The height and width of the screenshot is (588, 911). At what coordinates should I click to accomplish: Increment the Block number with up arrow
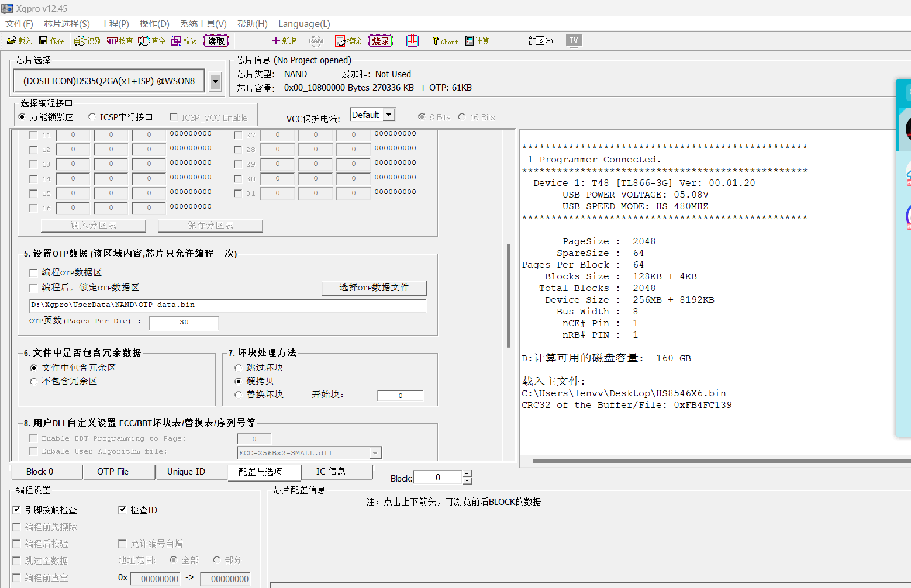tap(467, 474)
